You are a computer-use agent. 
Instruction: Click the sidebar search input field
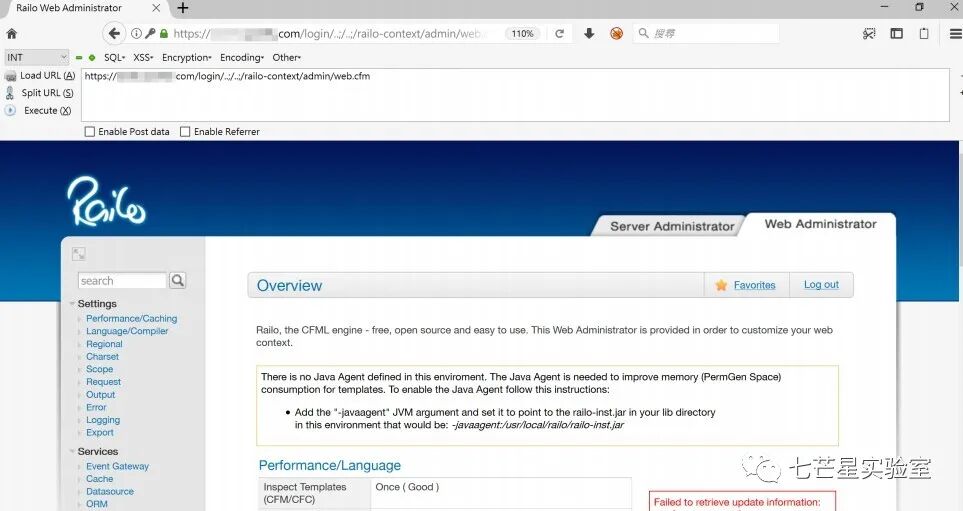coord(122,281)
